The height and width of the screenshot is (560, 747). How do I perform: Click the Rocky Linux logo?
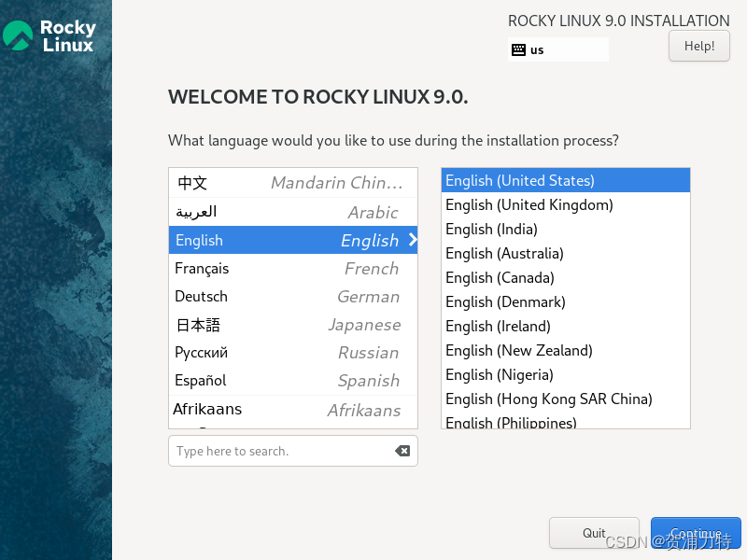click(49, 35)
